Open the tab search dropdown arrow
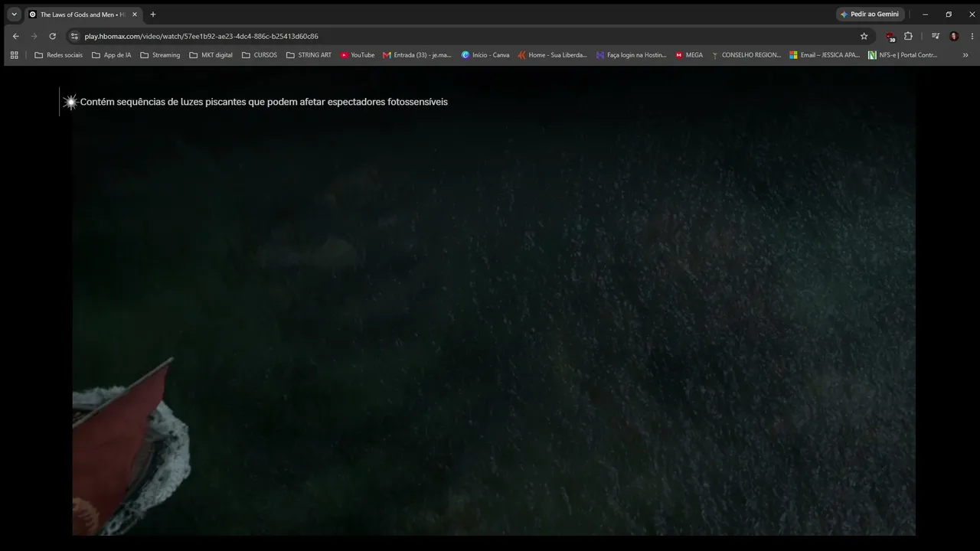Screen dimensions: 980x551 [x=14, y=15]
